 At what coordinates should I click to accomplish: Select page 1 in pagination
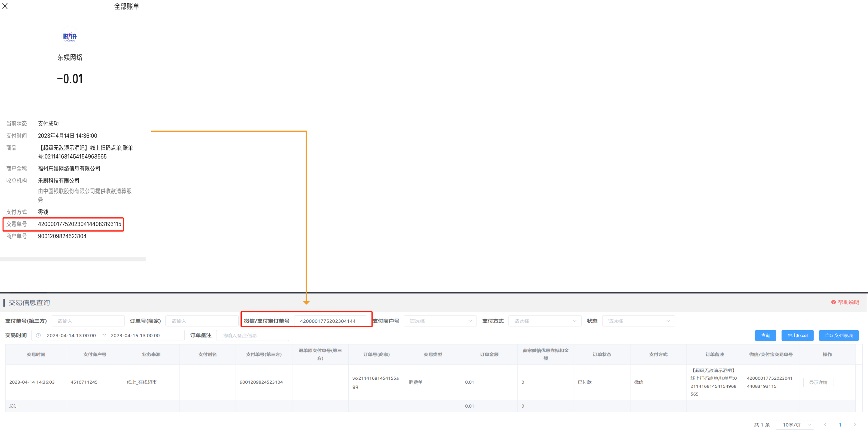pos(840,425)
